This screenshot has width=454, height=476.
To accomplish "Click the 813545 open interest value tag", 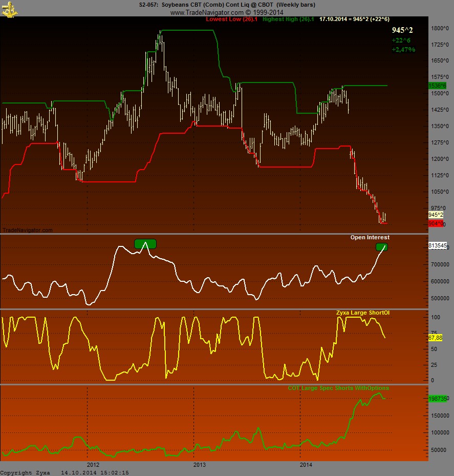I will (x=437, y=246).
